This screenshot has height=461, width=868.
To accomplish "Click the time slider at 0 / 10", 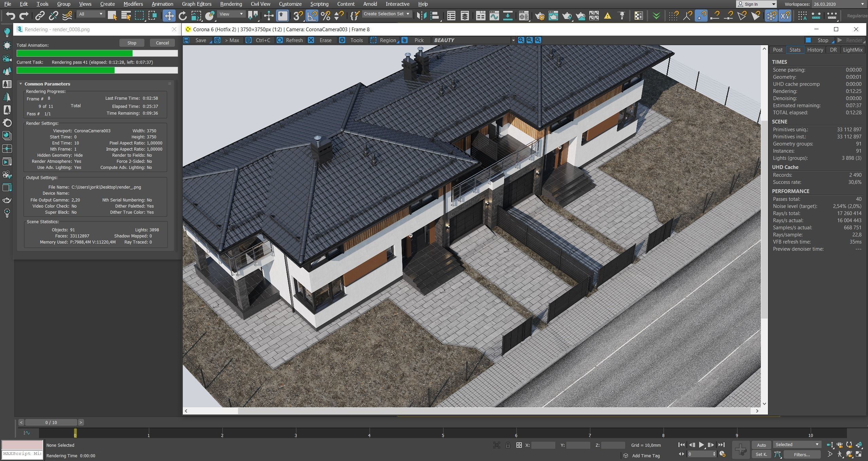I will point(51,422).
